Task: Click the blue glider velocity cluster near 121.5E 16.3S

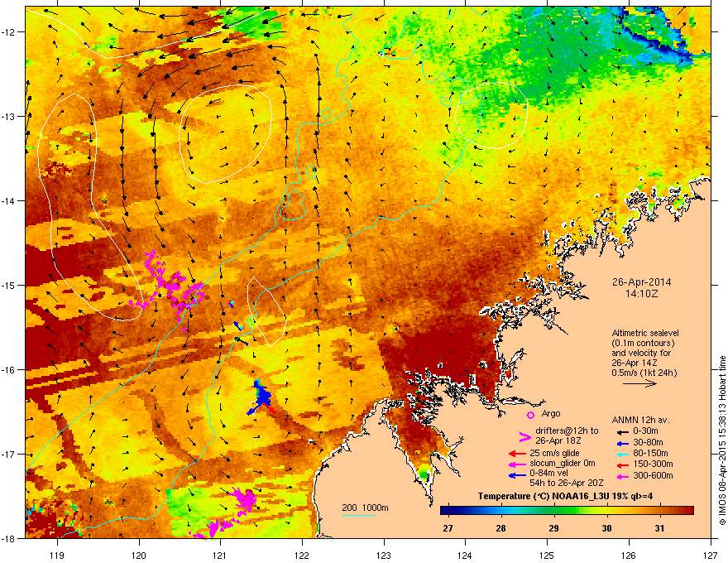Action: (x=262, y=396)
